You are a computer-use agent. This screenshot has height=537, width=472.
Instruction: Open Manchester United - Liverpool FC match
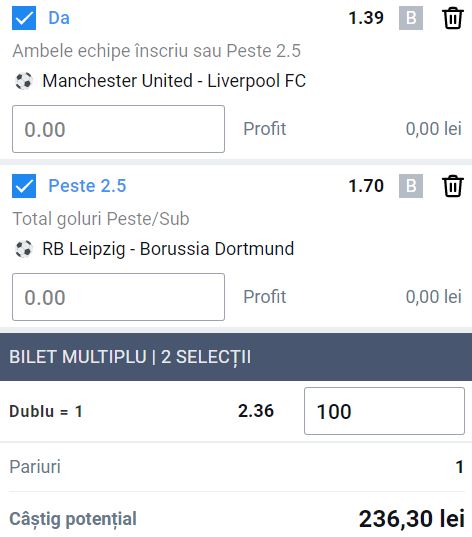(x=174, y=81)
